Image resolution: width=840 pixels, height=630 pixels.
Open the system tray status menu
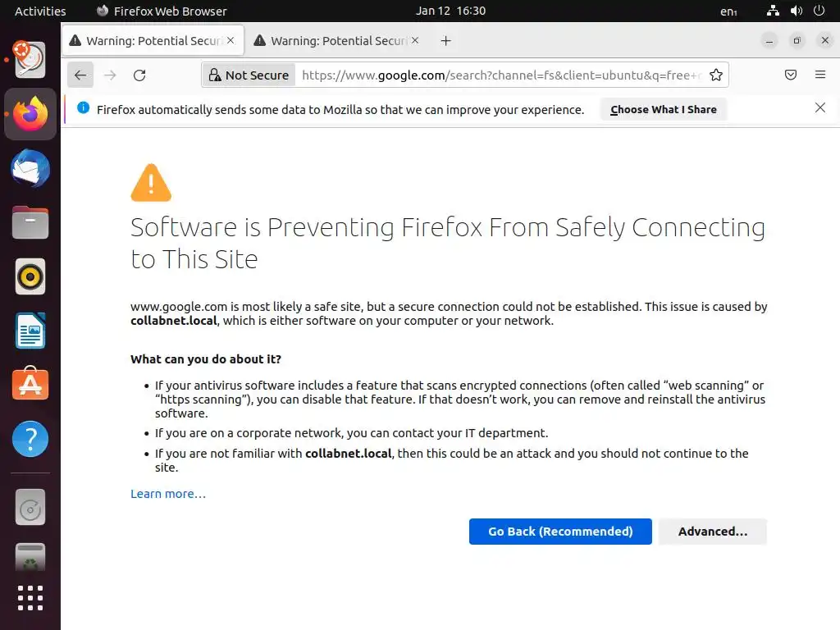click(795, 11)
